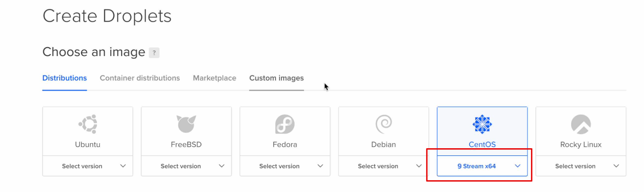The width and height of the screenshot is (644, 192).
Task: Open Debian version selector
Action: click(384, 166)
